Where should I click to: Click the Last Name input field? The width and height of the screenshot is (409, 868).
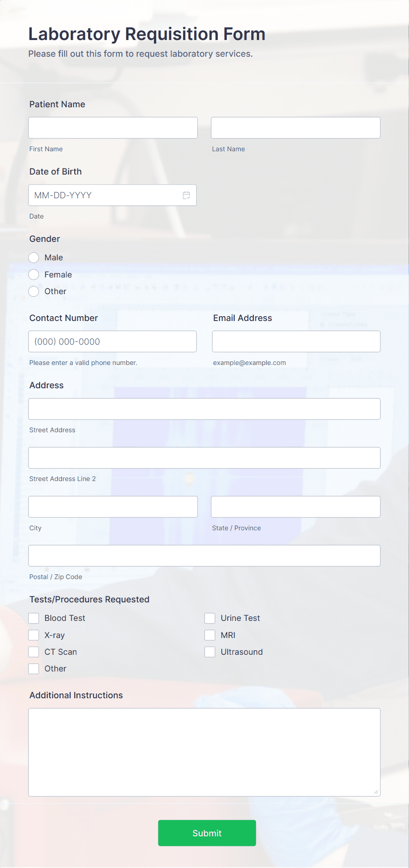[295, 128]
